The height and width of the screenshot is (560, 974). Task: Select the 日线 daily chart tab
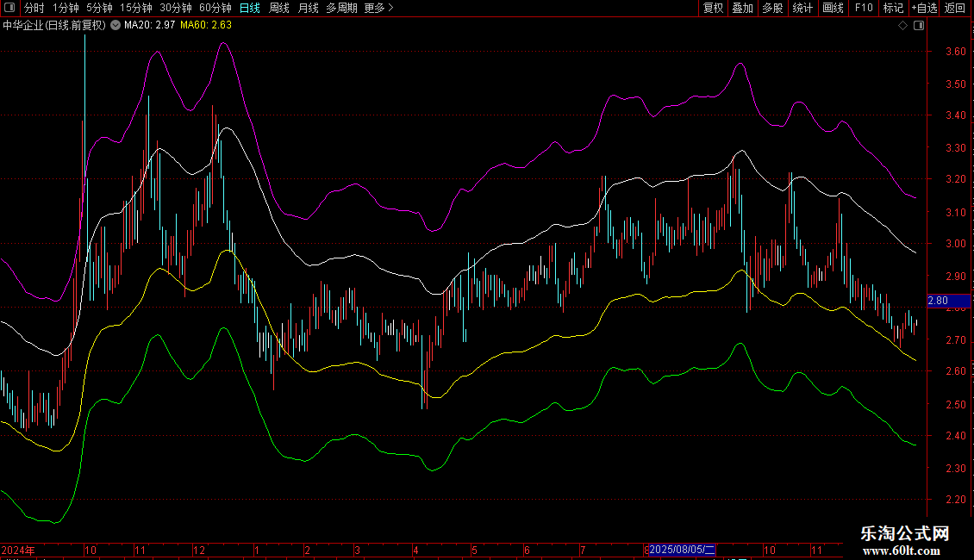[x=250, y=8]
